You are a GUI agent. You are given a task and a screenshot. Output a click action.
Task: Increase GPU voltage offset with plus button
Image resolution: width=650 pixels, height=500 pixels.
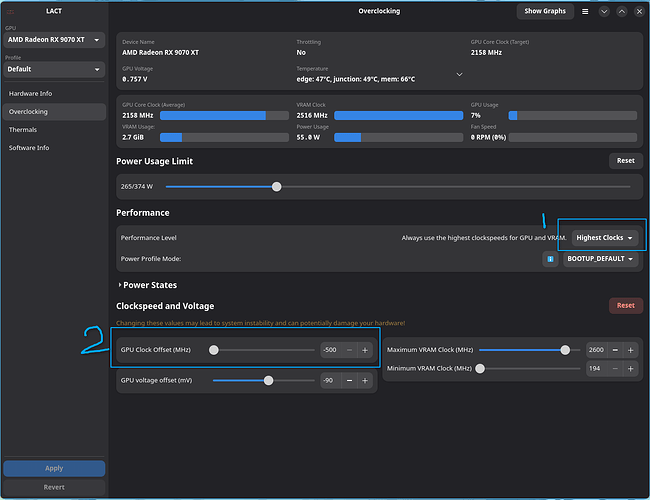(x=365, y=381)
